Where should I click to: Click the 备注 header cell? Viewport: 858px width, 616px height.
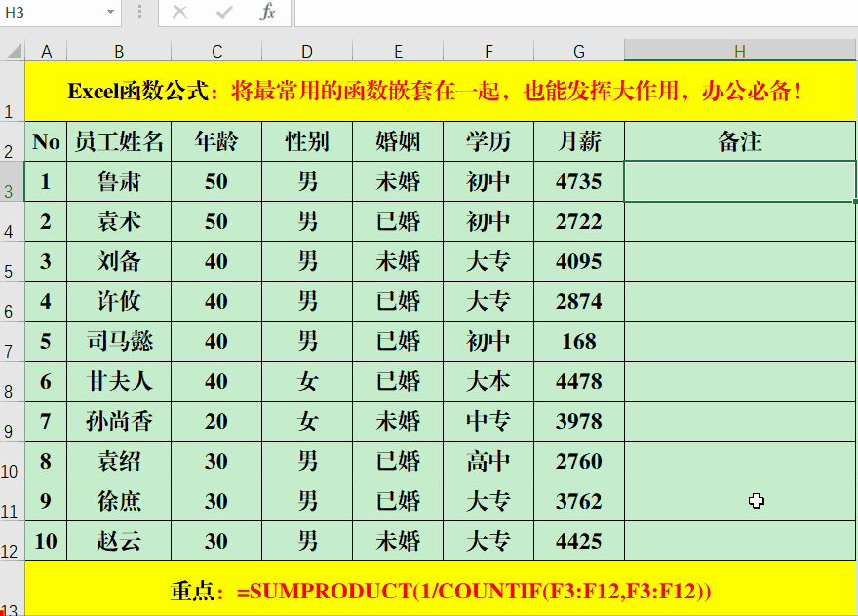(x=740, y=141)
